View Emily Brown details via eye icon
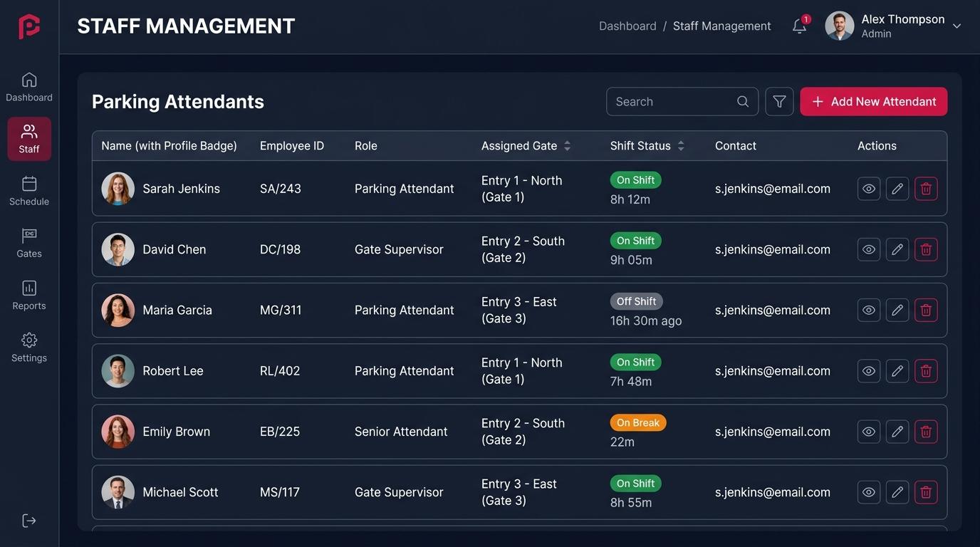The image size is (980, 547). (x=869, y=432)
